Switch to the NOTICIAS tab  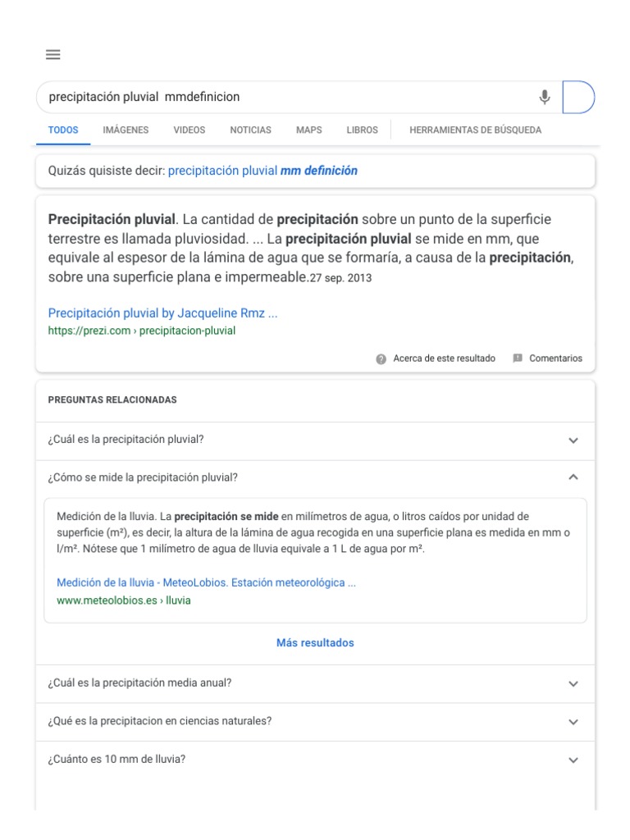(x=250, y=130)
